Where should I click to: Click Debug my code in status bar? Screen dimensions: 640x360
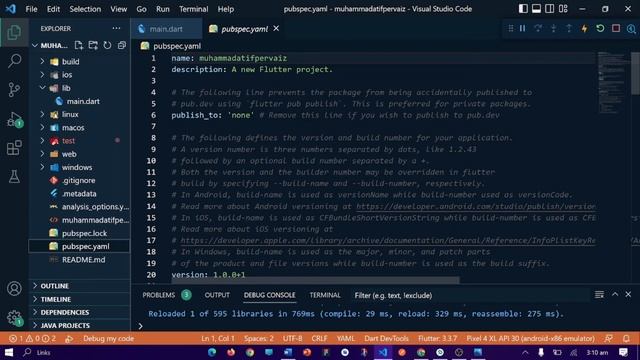point(108,338)
